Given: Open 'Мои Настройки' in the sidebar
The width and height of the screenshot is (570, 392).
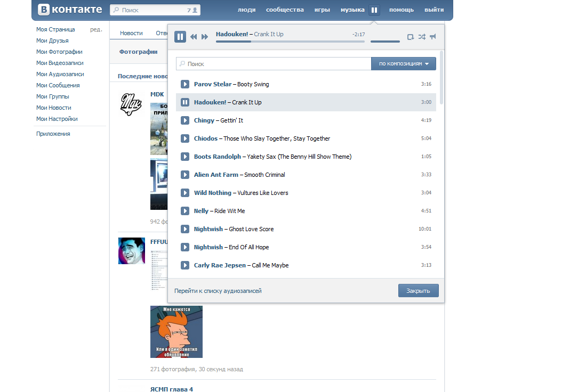Looking at the screenshot, I should pyautogui.click(x=57, y=119).
